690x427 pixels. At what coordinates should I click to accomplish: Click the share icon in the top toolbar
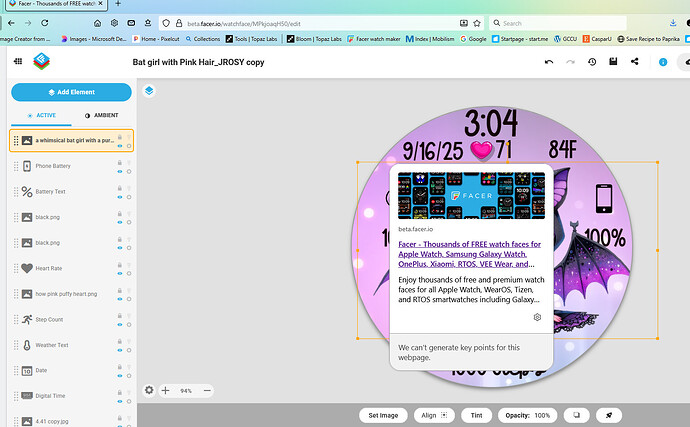pos(634,62)
